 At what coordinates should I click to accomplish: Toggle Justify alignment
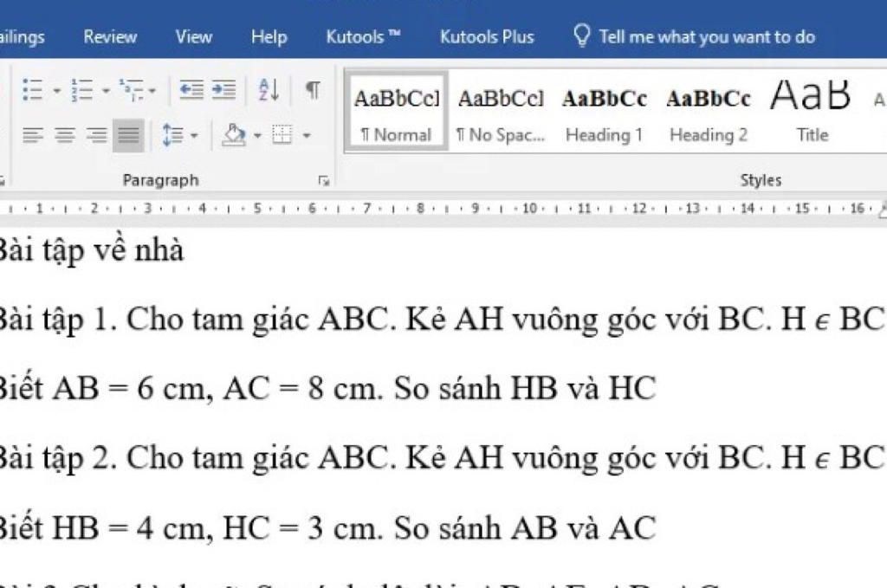coord(128,135)
